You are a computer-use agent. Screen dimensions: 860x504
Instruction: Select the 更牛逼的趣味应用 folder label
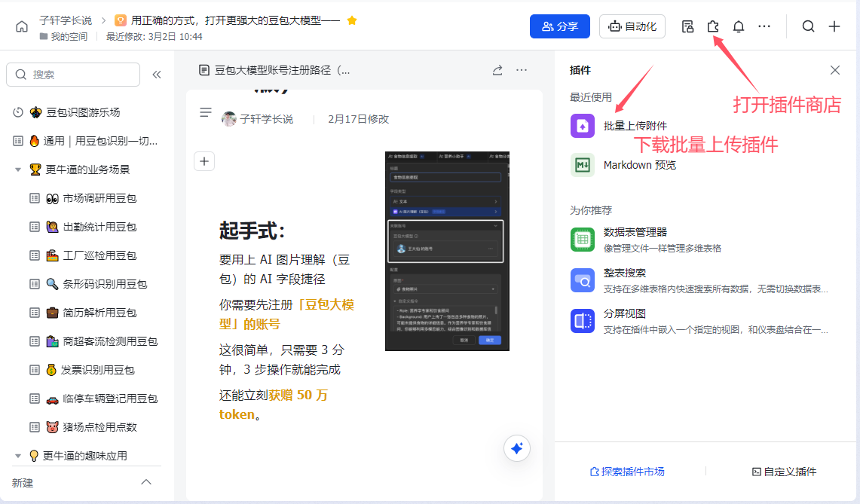click(85, 456)
